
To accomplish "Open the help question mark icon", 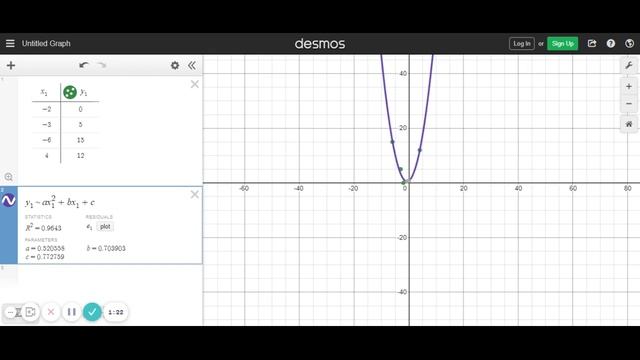I will point(611,43).
